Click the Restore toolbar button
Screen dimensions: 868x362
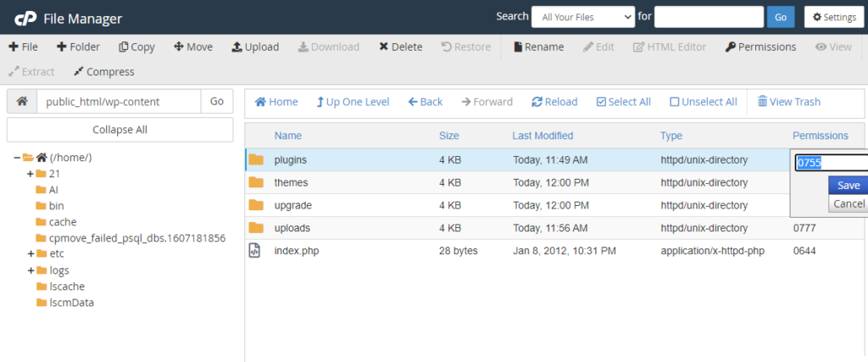pyautogui.click(x=466, y=47)
